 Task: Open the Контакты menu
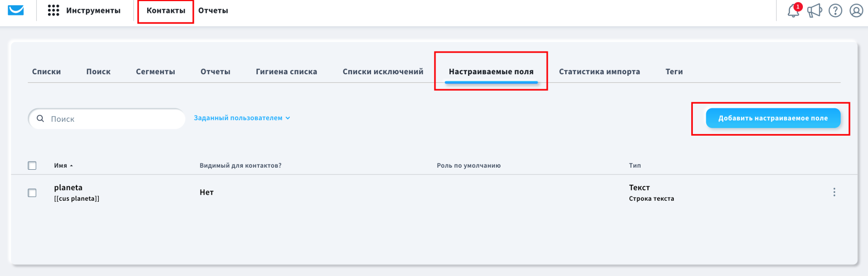pyautogui.click(x=166, y=10)
